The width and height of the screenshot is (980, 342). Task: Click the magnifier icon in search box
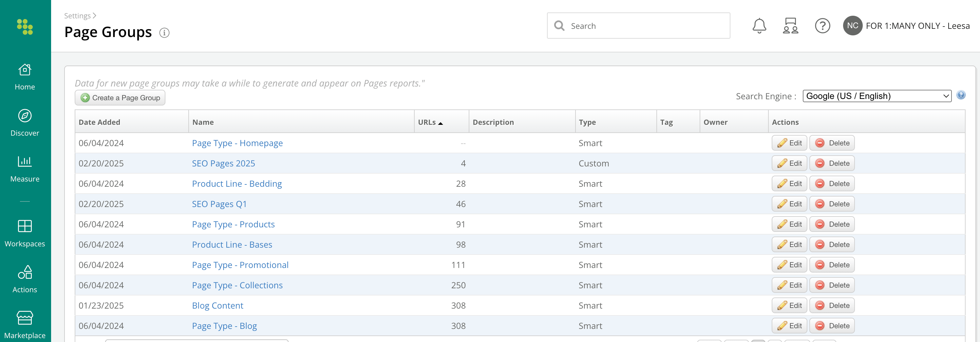(x=559, y=26)
